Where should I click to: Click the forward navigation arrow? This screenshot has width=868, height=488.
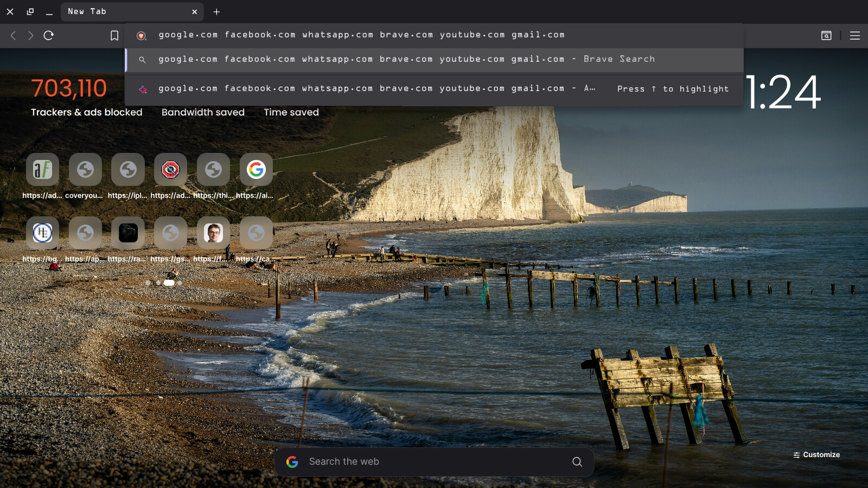point(31,36)
